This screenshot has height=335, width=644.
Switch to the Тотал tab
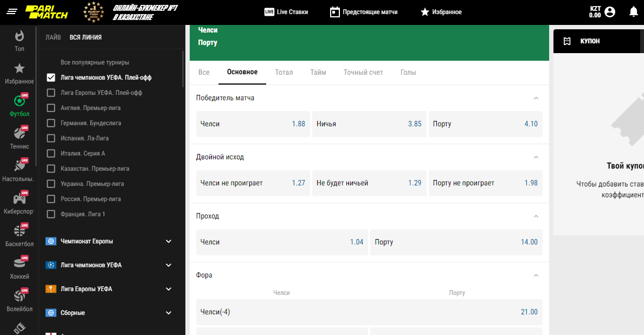(x=284, y=72)
